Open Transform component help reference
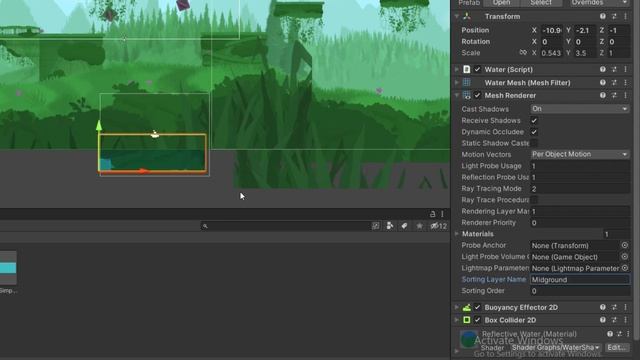Image resolution: width=640 pixels, height=360 pixels. [x=602, y=16]
